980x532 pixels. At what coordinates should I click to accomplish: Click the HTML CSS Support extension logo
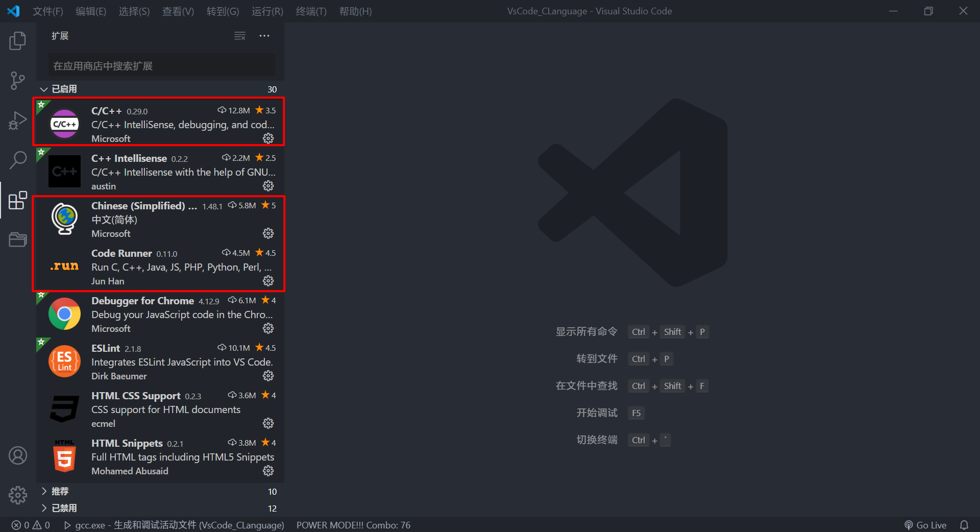64,408
